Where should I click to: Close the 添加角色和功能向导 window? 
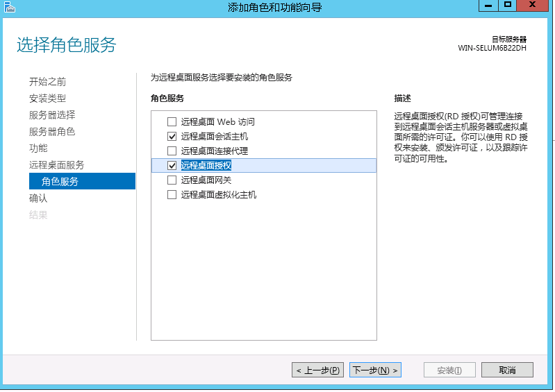coord(532,6)
